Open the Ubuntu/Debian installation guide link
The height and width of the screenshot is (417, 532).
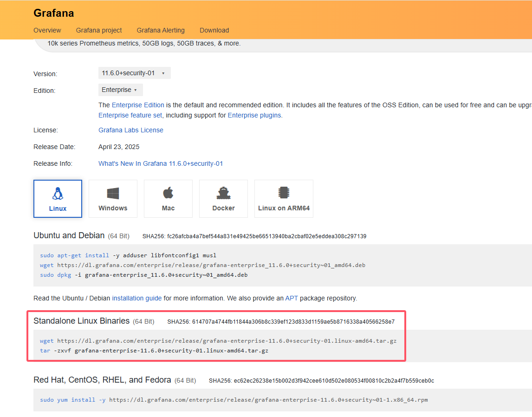137,298
